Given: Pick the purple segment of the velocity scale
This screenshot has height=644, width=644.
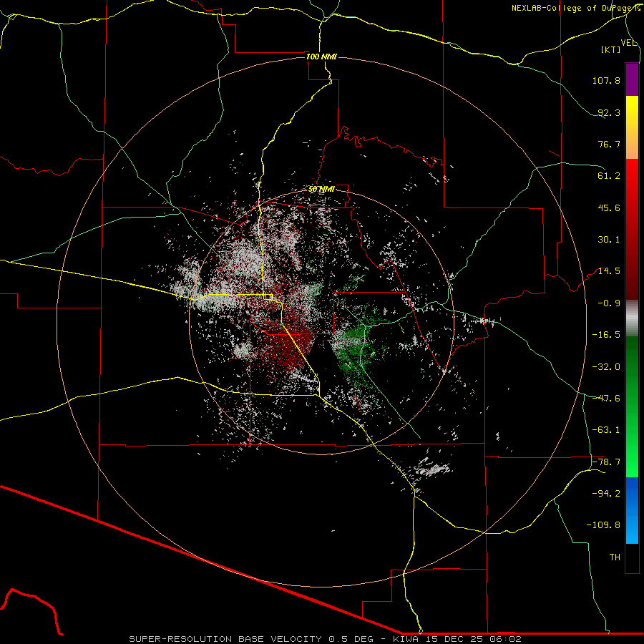Looking at the screenshot, I should point(632,79).
